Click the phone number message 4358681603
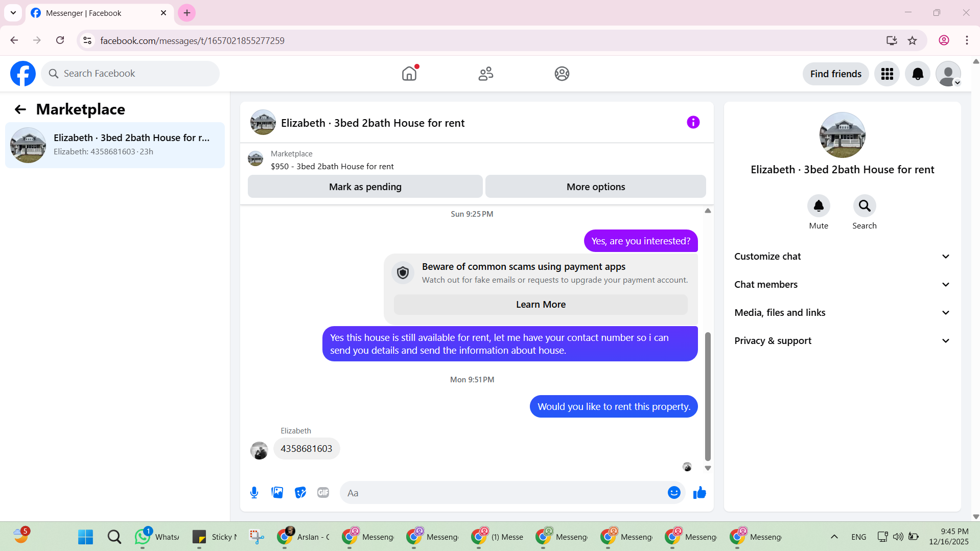The image size is (980, 551). point(307,449)
